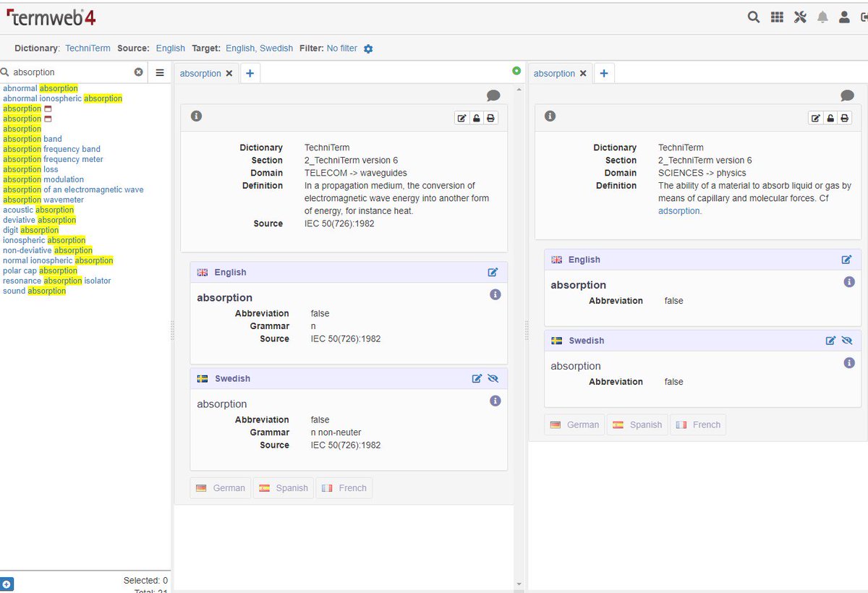Click the green status circle icon
The height and width of the screenshot is (593, 868).
[x=516, y=71]
